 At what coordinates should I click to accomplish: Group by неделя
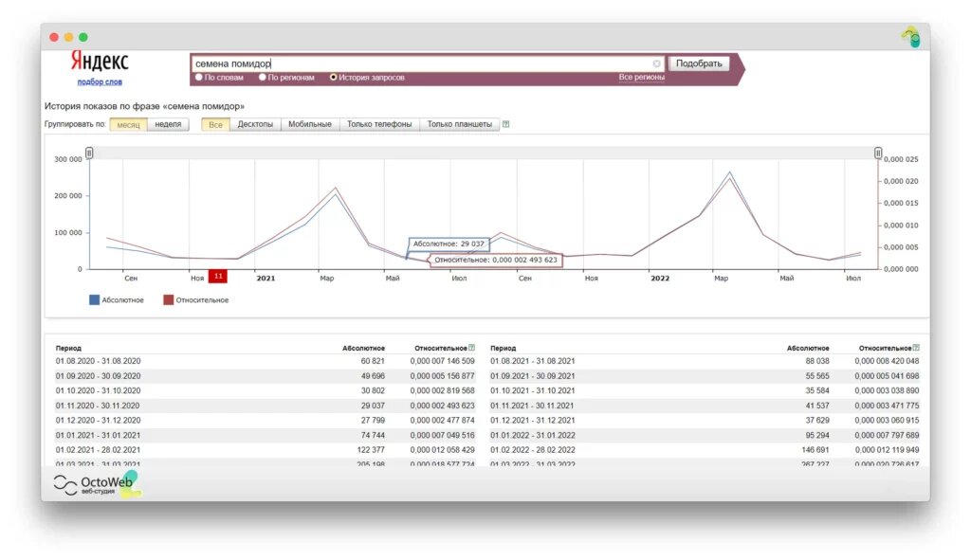tap(168, 124)
